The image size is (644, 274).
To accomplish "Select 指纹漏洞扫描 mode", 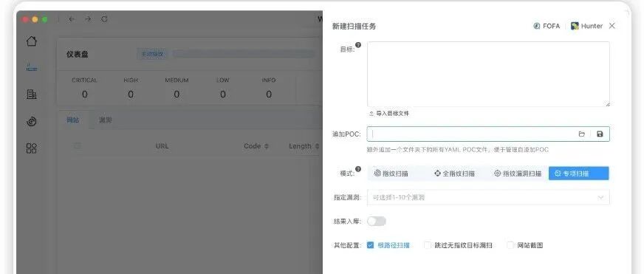I will coord(518,174).
